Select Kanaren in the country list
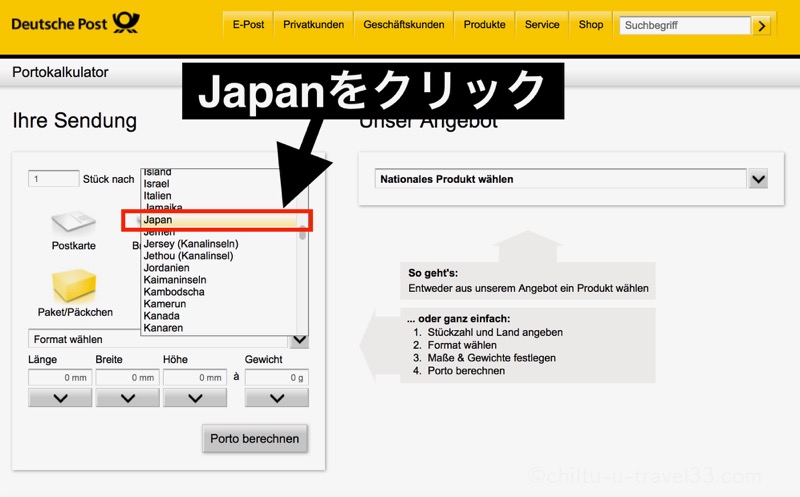The width and height of the screenshot is (800, 497). click(219, 328)
